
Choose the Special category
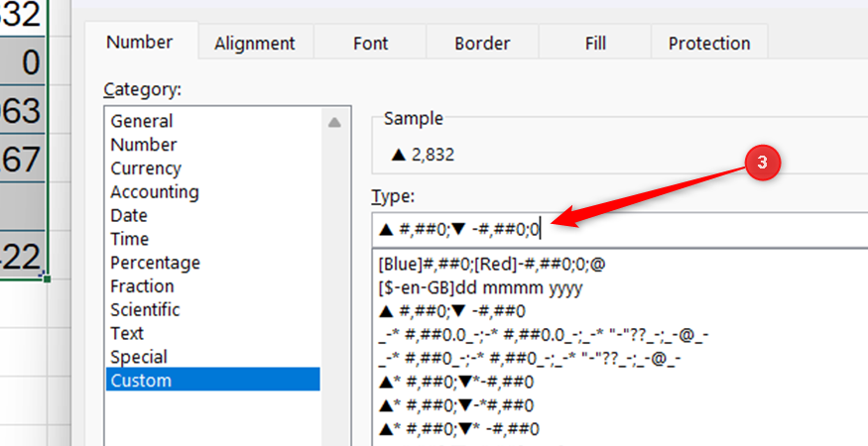[x=212, y=357]
